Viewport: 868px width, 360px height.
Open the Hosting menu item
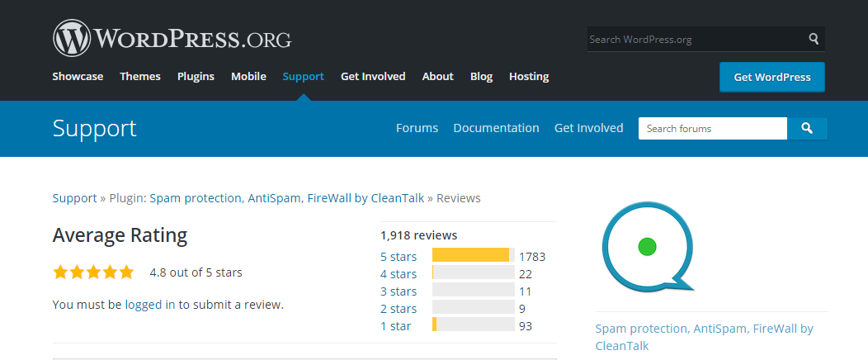(529, 77)
